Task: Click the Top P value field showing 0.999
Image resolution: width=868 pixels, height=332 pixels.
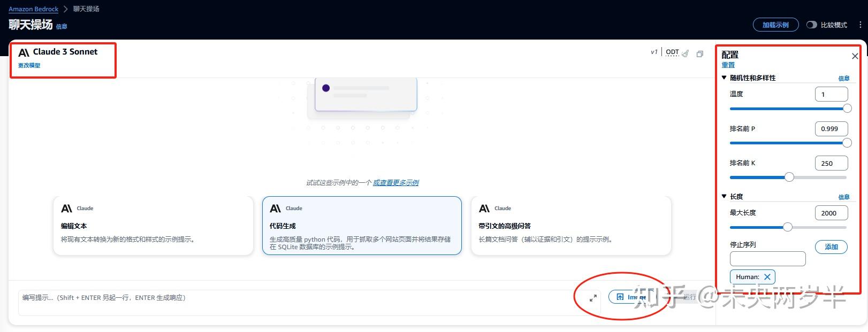Action: [x=831, y=128]
